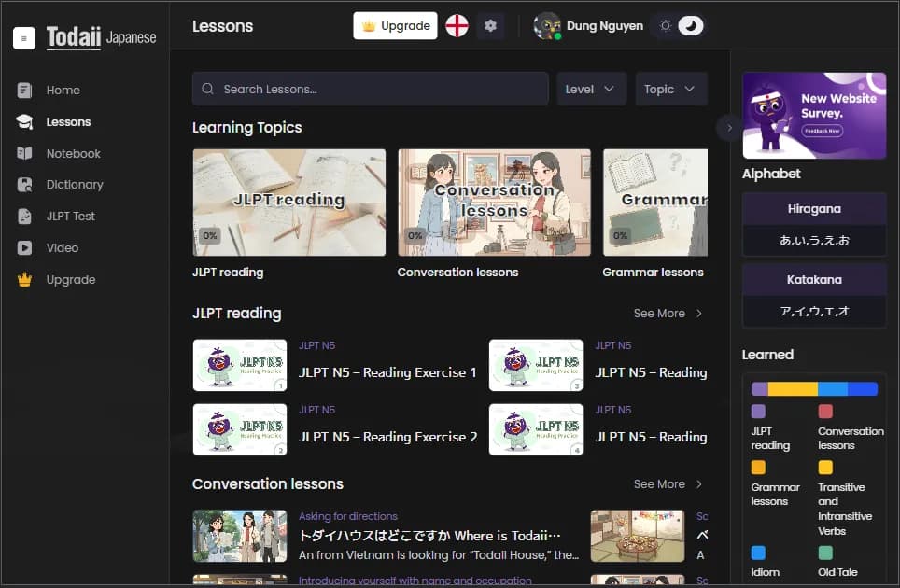The width and height of the screenshot is (900, 588).
Task: Change language using the England flag icon
Action: tap(457, 26)
